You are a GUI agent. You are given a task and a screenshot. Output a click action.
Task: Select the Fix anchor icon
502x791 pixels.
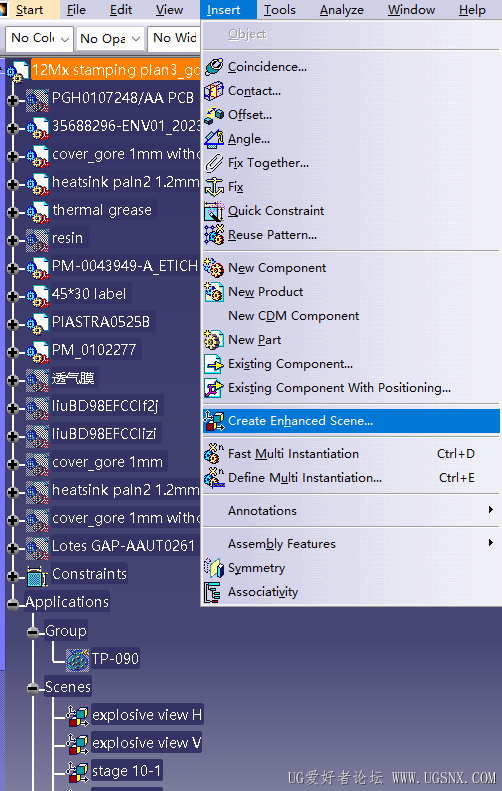point(214,187)
